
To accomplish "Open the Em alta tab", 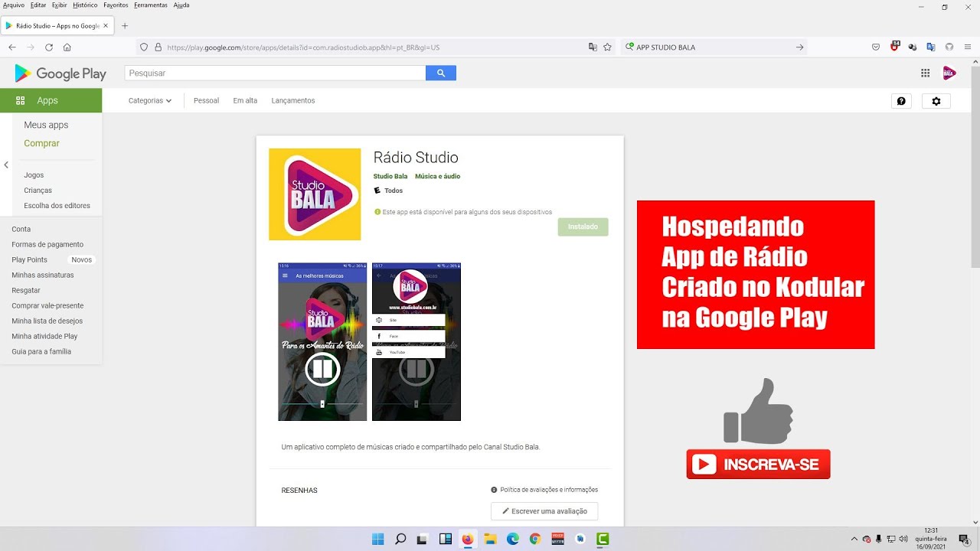I will click(x=245, y=100).
